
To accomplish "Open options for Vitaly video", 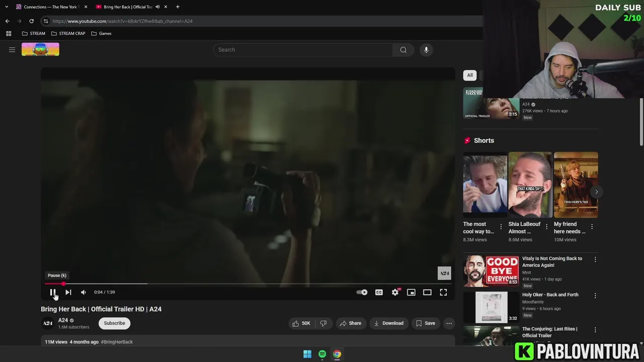I will pos(595,259).
